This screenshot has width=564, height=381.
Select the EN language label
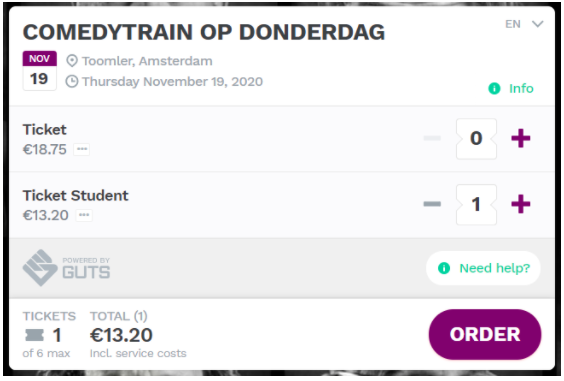pyautogui.click(x=513, y=24)
